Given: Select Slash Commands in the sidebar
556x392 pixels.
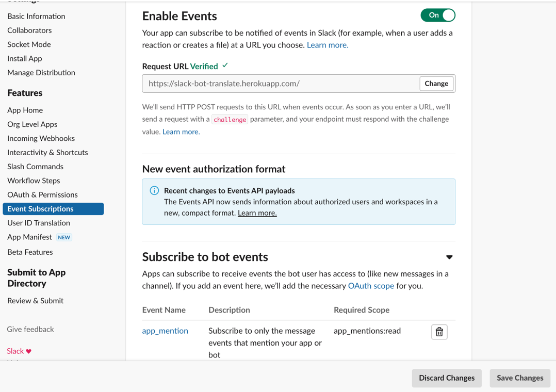Looking at the screenshot, I should coord(36,167).
